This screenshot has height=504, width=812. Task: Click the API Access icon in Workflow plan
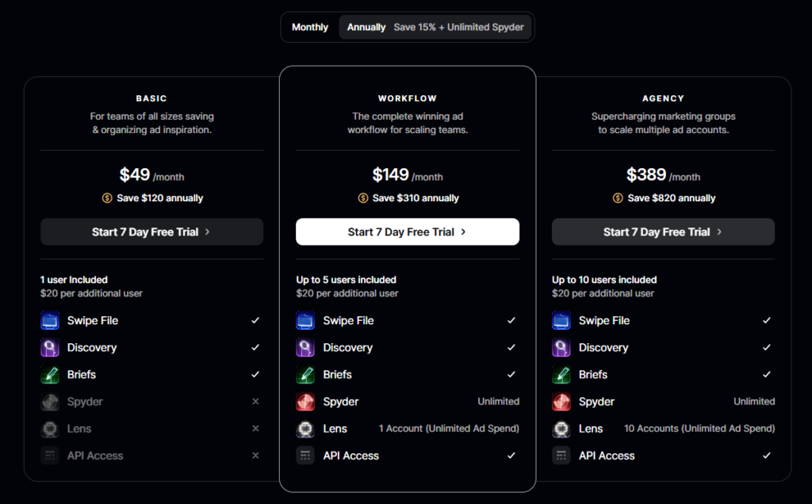[x=305, y=456]
